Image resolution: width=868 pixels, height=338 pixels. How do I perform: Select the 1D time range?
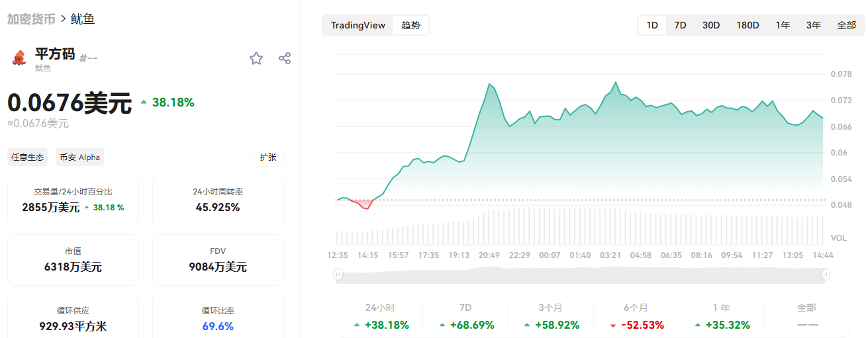pyautogui.click(x=652, y=25)
